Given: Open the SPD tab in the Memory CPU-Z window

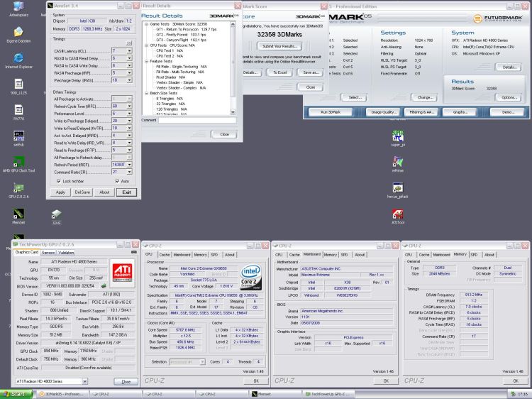Looking at the screenshot, I should coord(473,254).
